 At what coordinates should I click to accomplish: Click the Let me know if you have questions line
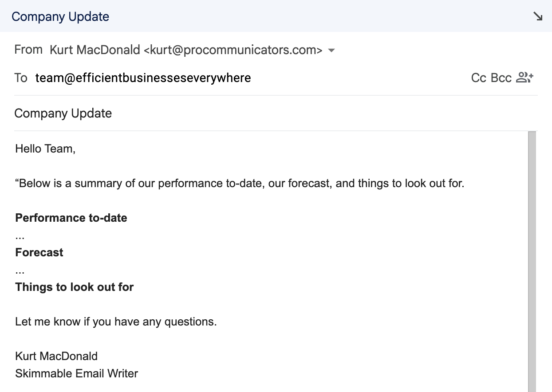click(x=116, y=321)
